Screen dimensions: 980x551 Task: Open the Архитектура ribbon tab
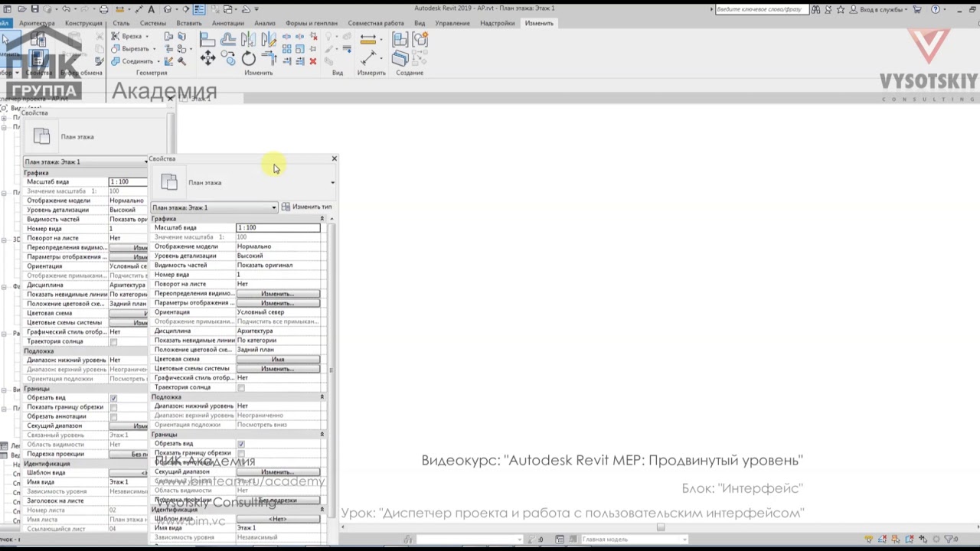click(37, 23)
